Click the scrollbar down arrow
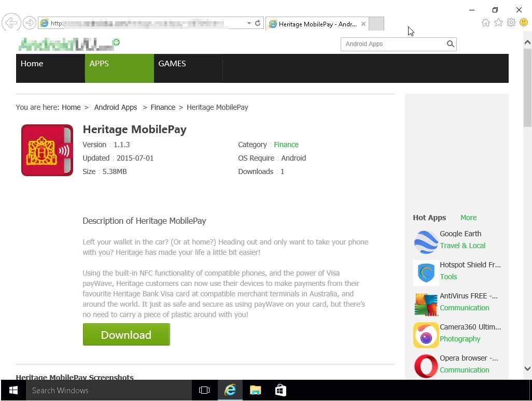The image size is (532, 401). pos(527,368)
